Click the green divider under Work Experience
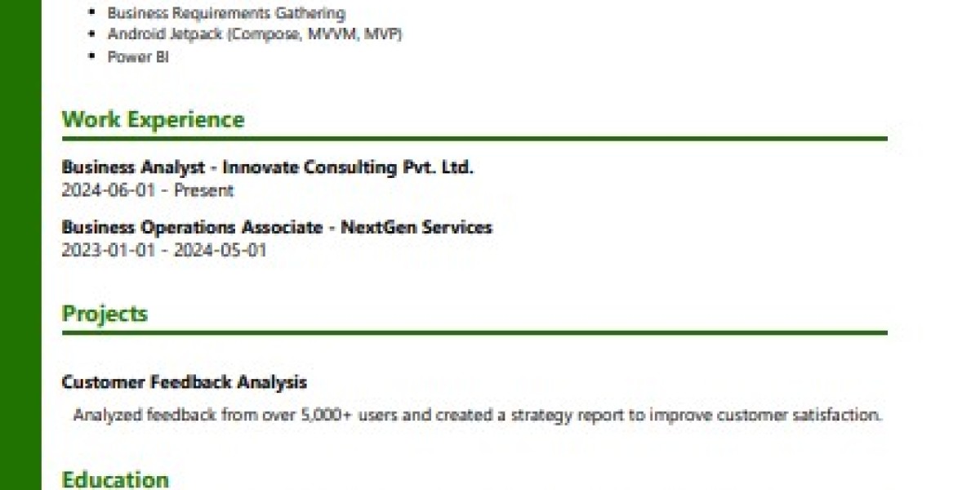980x490 pixels. [474, 139]
